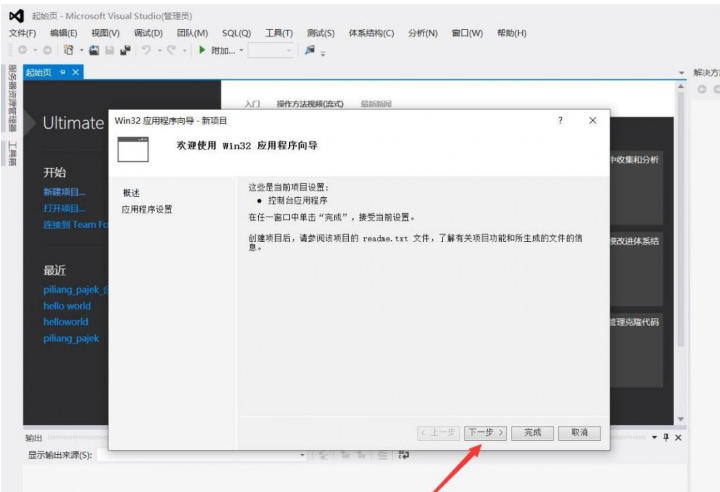Click the Save All toolbar icon
720x492 pixels.
click(x=124, y=50)
